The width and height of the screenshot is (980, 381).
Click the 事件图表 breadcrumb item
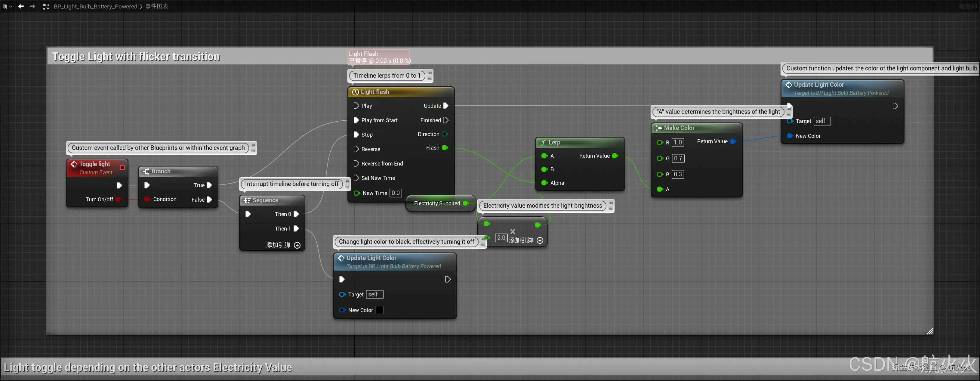(157, 6)
